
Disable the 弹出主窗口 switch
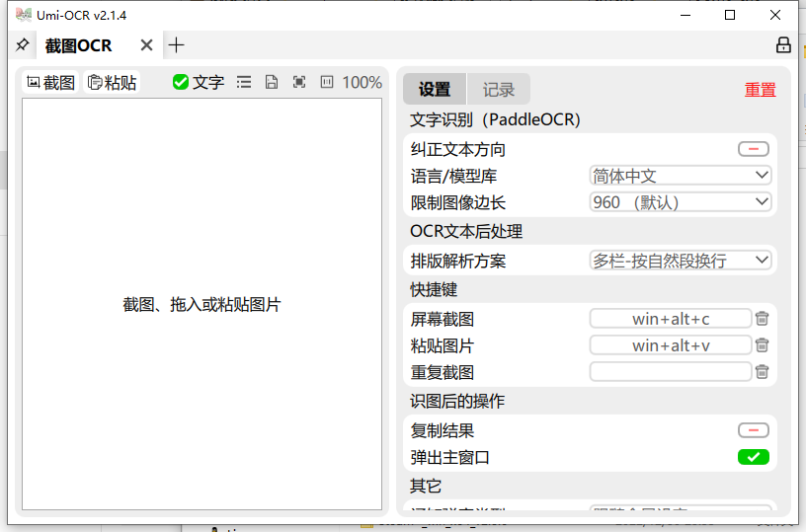click(x=753, y=457)
